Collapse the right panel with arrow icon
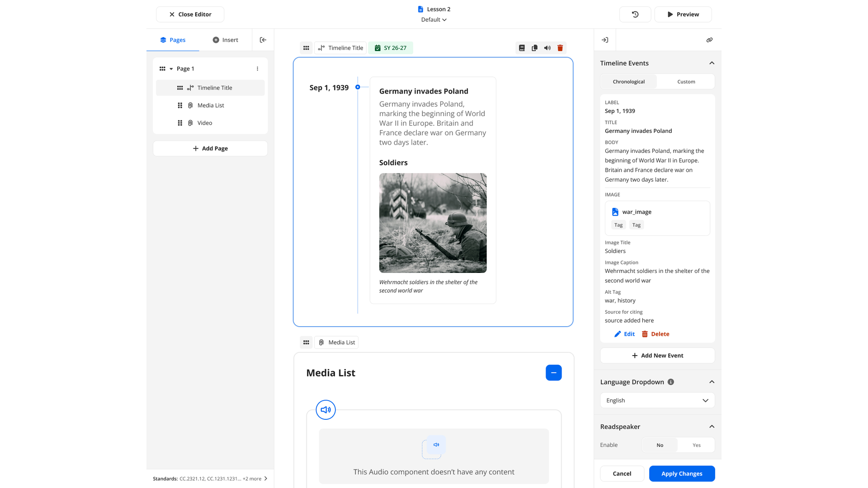The width and height of the screenshot is (868, 488). pos(605,40)
